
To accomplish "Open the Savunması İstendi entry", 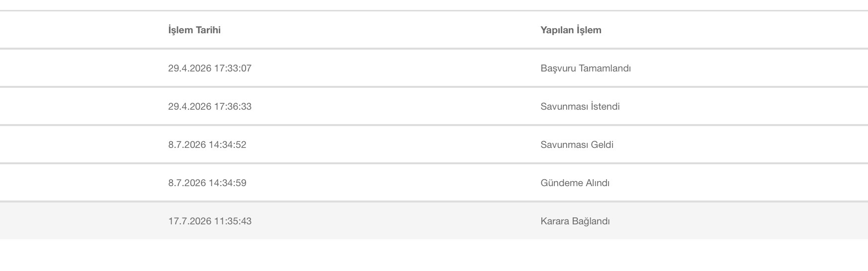I will click(x=580, y=107).
